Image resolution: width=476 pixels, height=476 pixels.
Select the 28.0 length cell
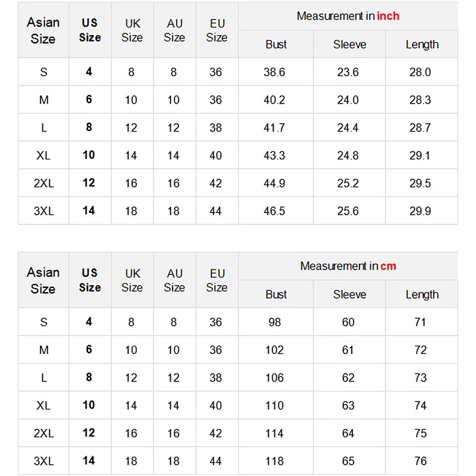click(x=420, y=72)
